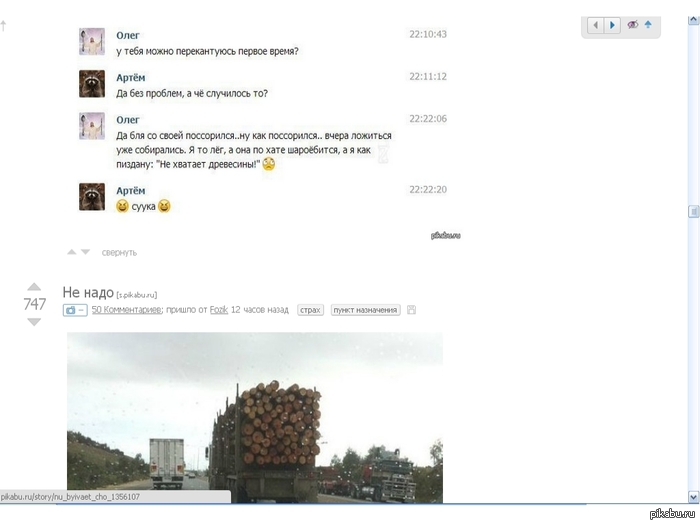Select the 'страх' tag

pyautogui.click(x=310, y=310)
